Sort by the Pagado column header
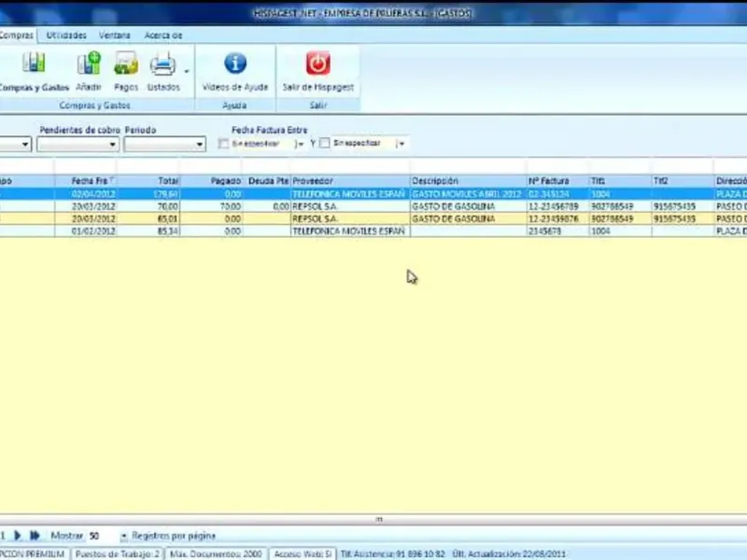 [x=211, y=181]
